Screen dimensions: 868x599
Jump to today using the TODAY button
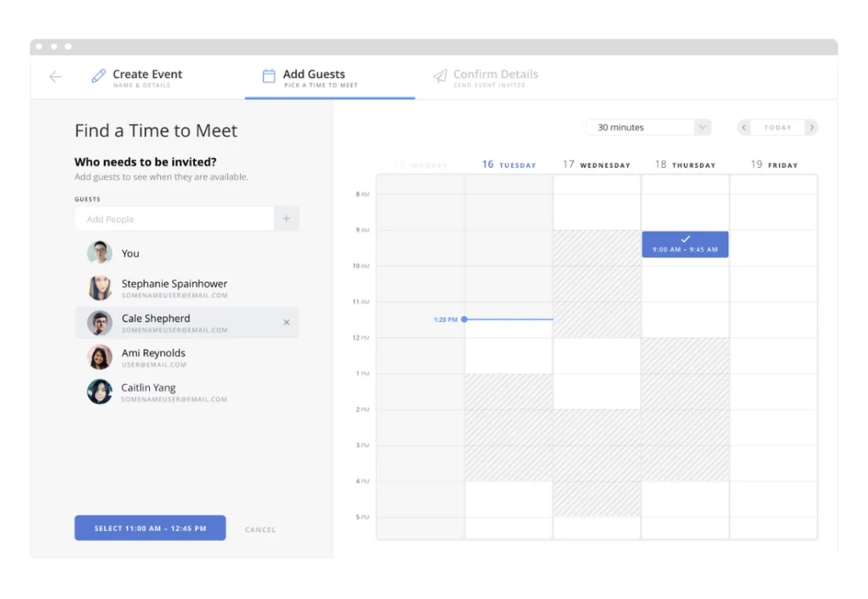click(777, 127)
